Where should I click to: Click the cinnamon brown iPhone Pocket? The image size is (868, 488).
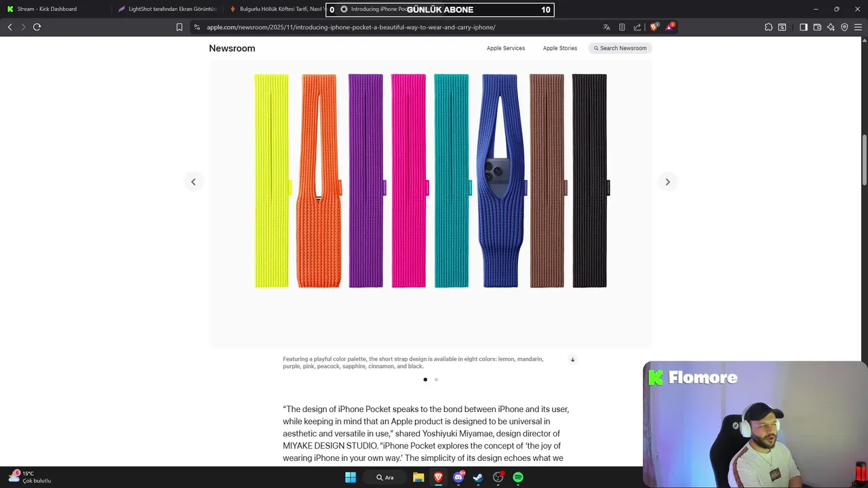point(547,181)
